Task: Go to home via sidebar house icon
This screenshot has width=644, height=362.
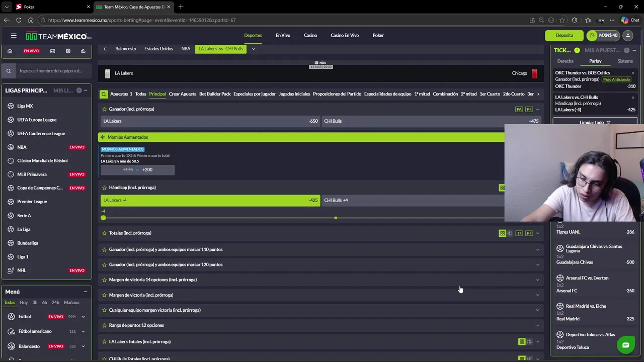Action: coord(10,51)
